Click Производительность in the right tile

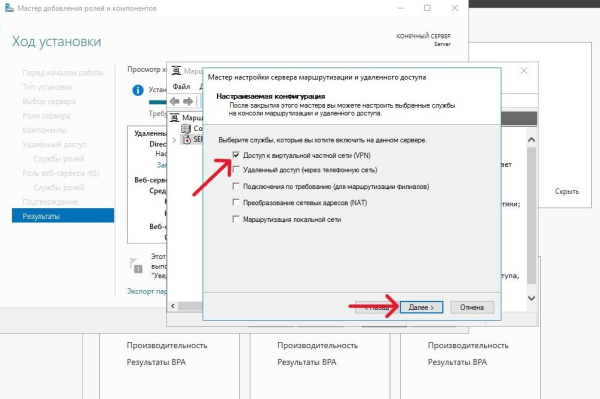pos(468,345)
